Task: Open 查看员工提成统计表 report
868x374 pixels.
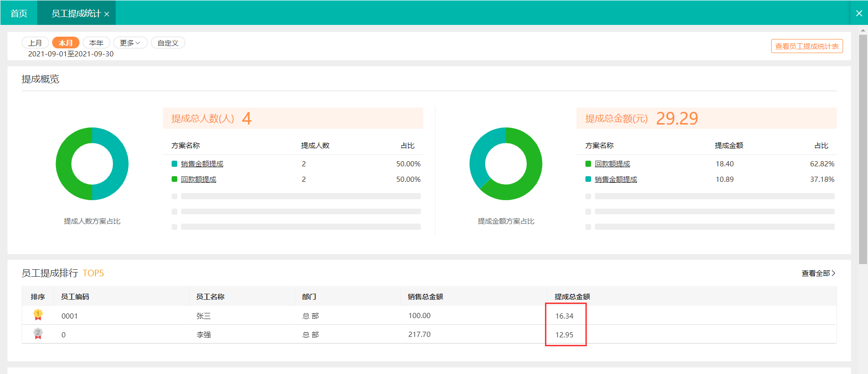Action: [x=807, y=46]
